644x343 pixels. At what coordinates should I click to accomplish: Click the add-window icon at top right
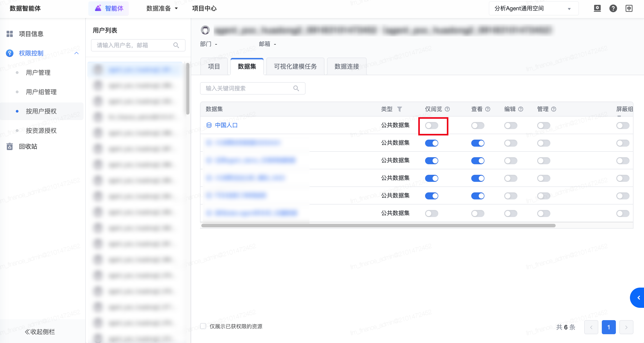click(x=629, y=8)
